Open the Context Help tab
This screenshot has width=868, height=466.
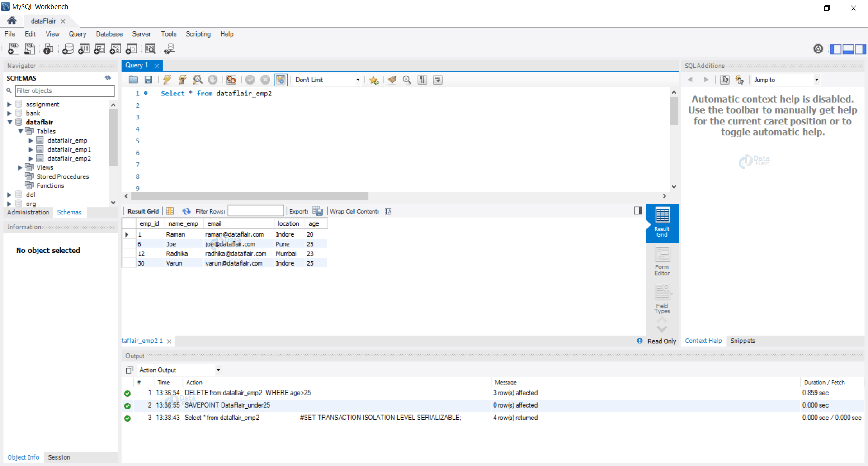pyautogui.click(x=703, y=341)
